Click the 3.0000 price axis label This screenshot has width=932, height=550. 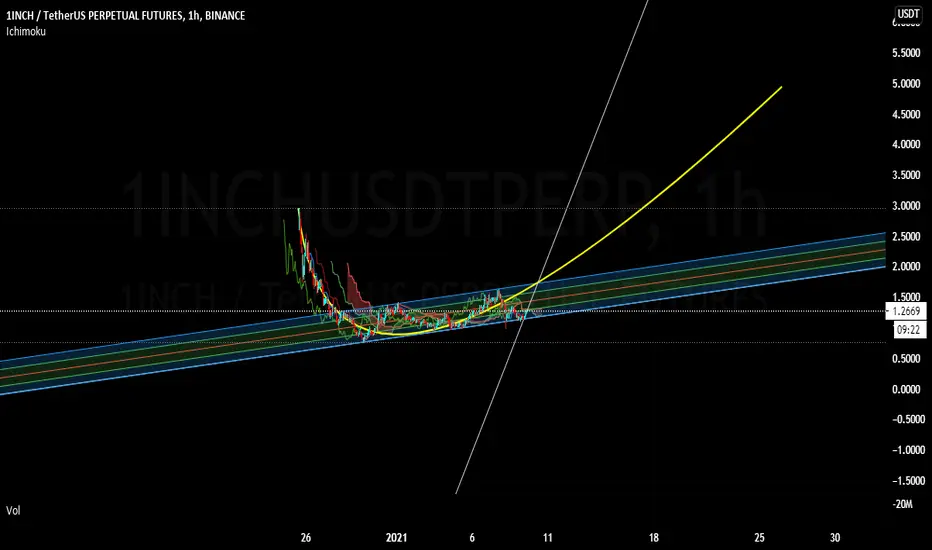pos(906,206)
